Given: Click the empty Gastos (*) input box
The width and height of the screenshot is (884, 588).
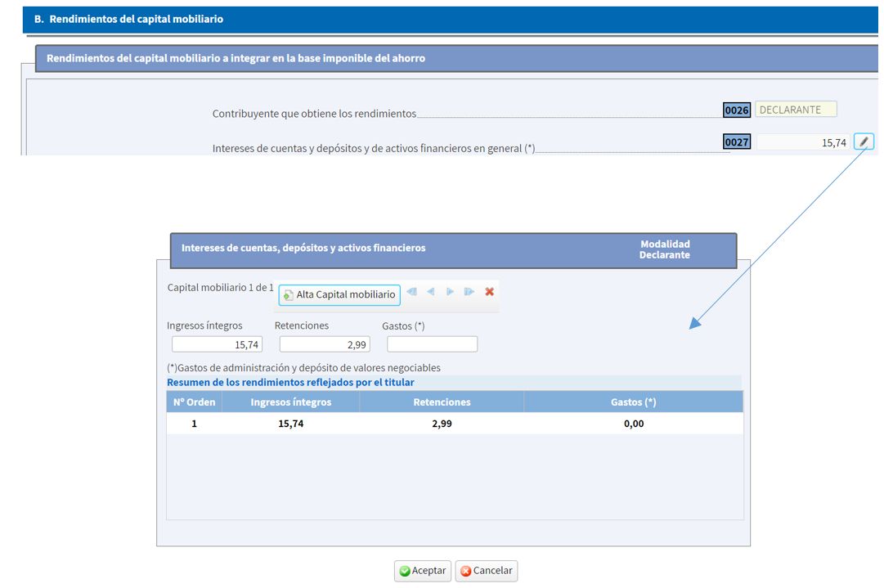Looking at the screenshot, I should click(x=432, y=344).
